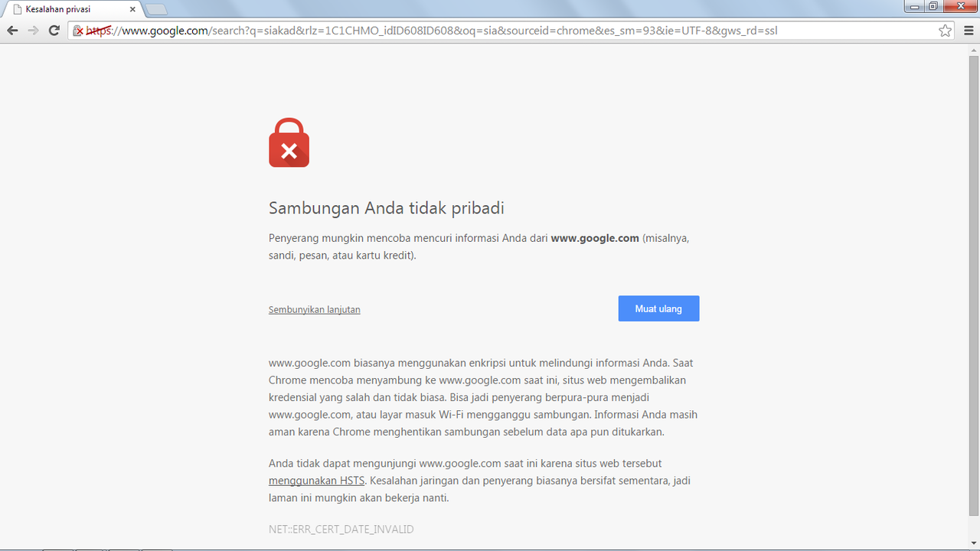Click the vertical scrollbar thumb
980x551 pixels.
click(x=974, y=285)
